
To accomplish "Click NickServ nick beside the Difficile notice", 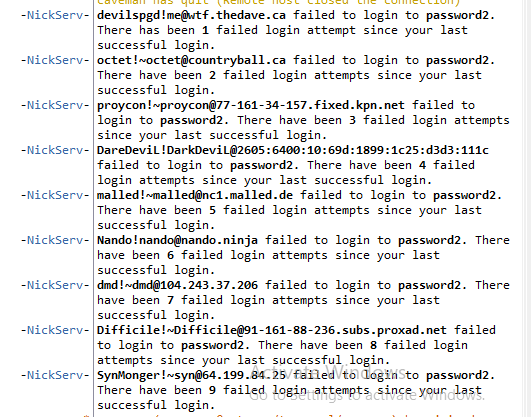I will coord(55,331).
